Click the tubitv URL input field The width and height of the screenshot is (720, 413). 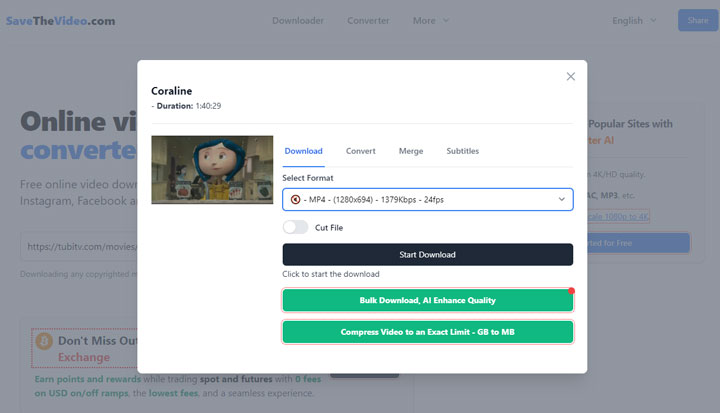(79, 247)
